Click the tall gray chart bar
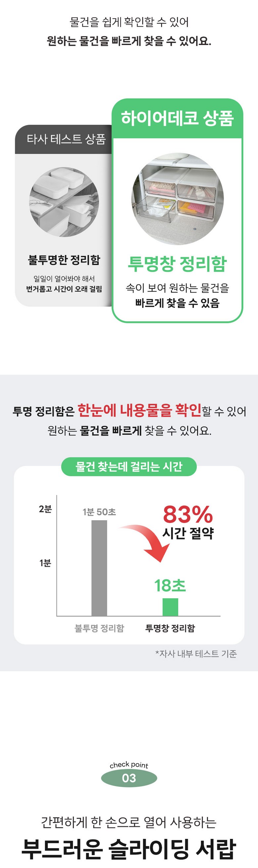 pos(99,568)
